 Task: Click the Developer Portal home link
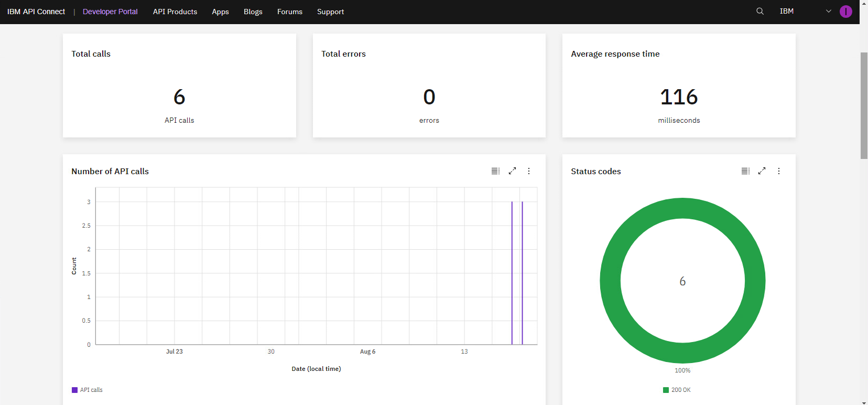(110, 12)
